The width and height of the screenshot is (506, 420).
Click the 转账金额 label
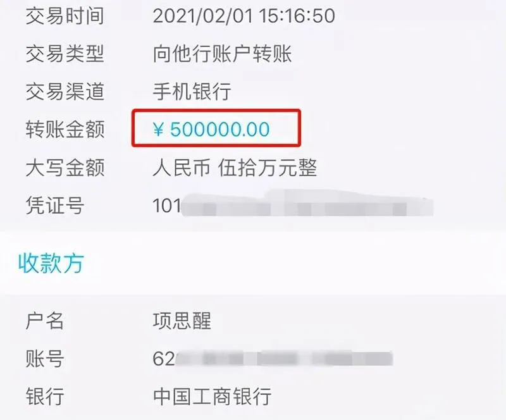point(65,129)
